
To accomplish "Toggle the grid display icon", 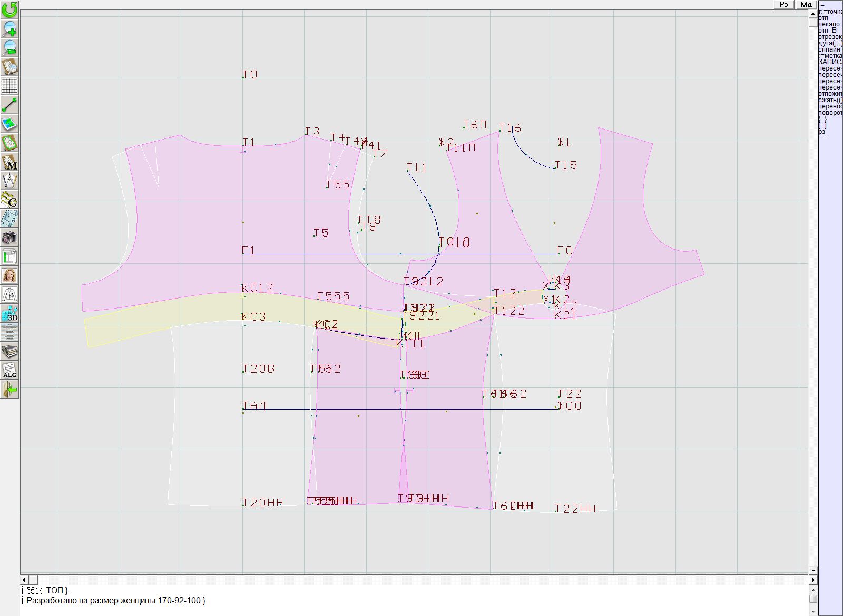I will (x=9, y=85).
